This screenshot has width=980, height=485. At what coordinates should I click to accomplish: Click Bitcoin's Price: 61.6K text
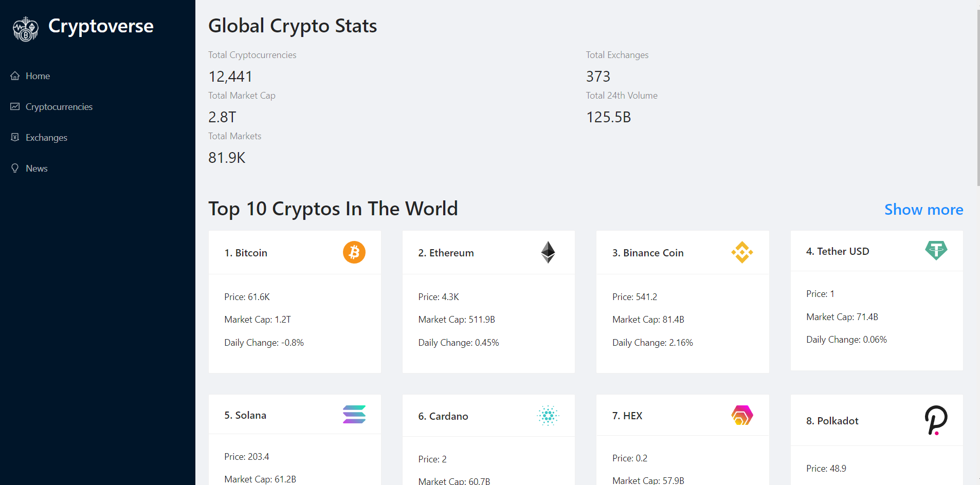click(247, 297)
